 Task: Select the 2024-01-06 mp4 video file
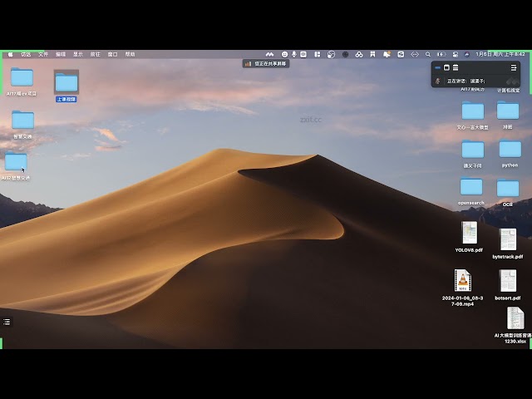click(463, 281)
